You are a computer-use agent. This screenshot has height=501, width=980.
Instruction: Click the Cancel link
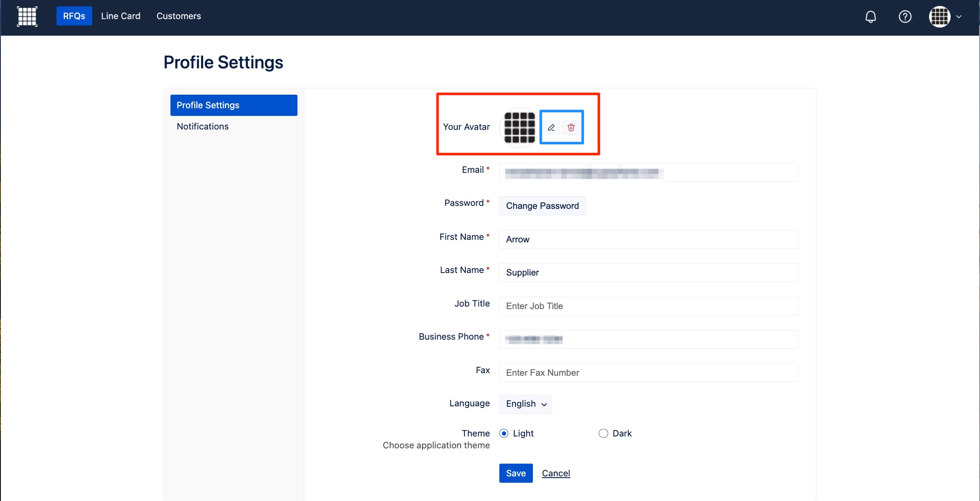556,473
